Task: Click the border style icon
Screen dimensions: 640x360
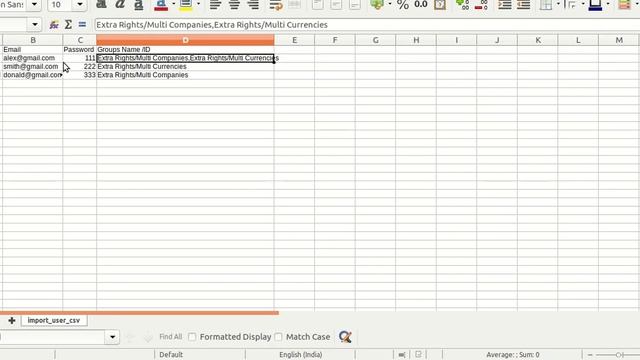Action: click(x=570, y=5)
